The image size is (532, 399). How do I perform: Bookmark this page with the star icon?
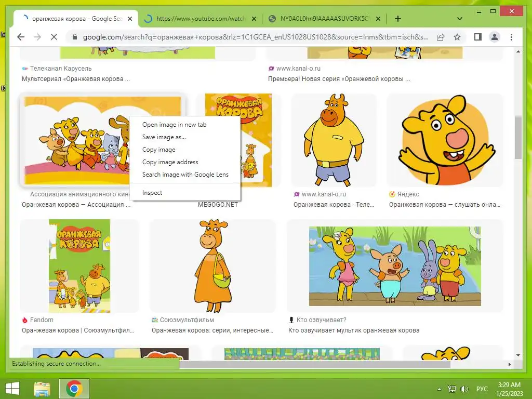click(457, 37)
